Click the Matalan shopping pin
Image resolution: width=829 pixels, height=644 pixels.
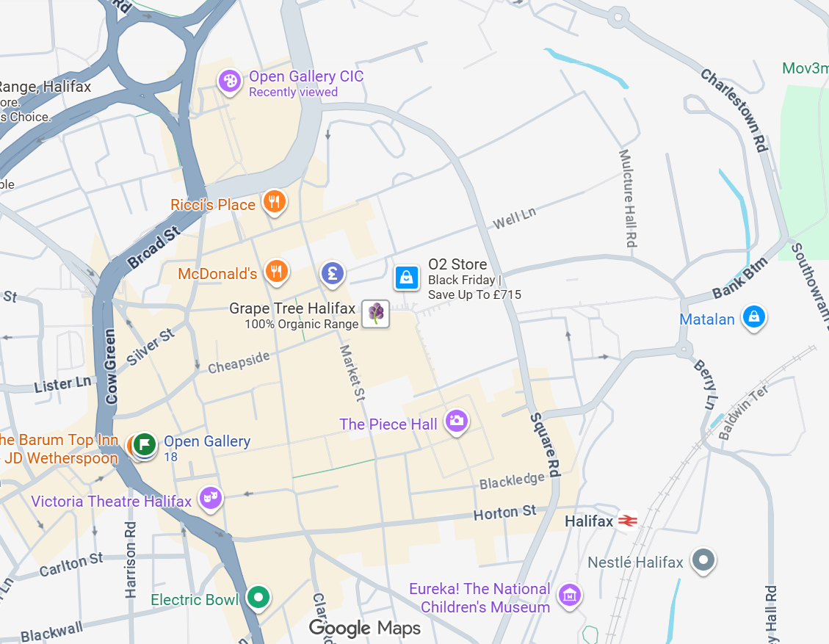754,317
